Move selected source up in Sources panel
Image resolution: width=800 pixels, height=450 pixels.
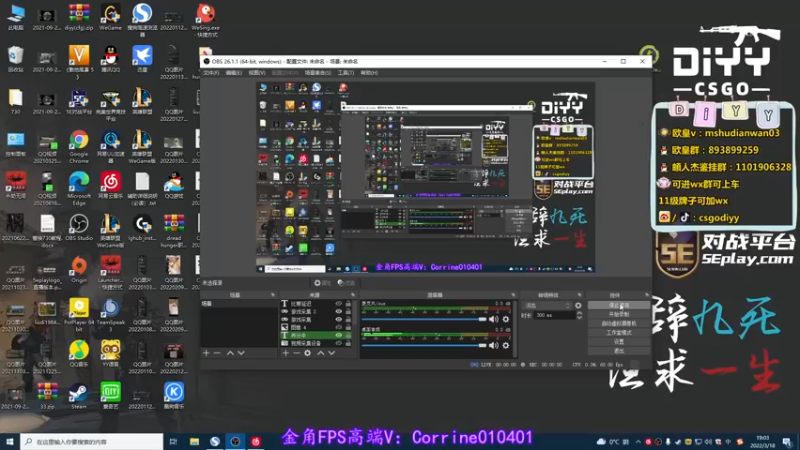pyautogui.click(x=320, y=353)
